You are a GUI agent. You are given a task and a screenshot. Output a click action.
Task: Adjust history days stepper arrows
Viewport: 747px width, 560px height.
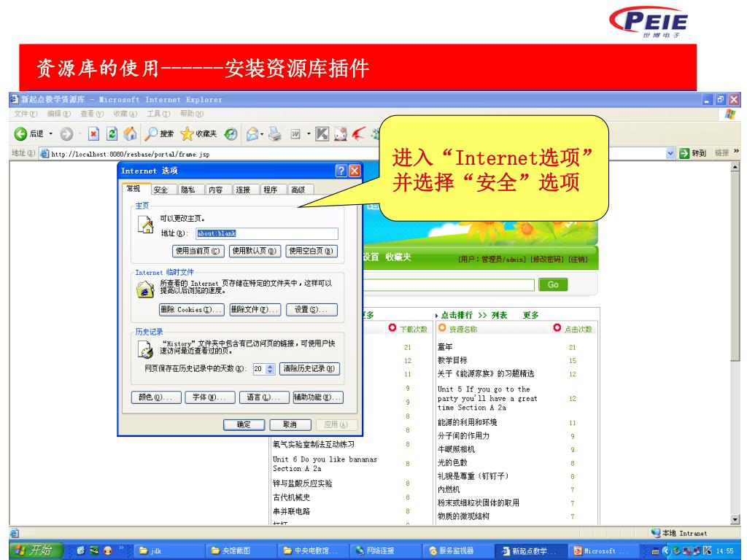coord(271,369)
